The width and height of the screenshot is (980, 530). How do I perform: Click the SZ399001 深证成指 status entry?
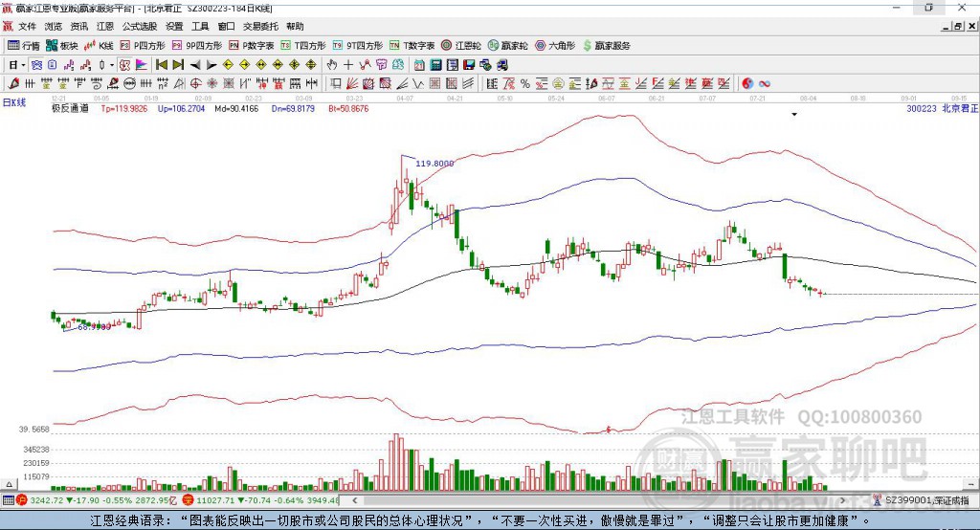(922, 500)
